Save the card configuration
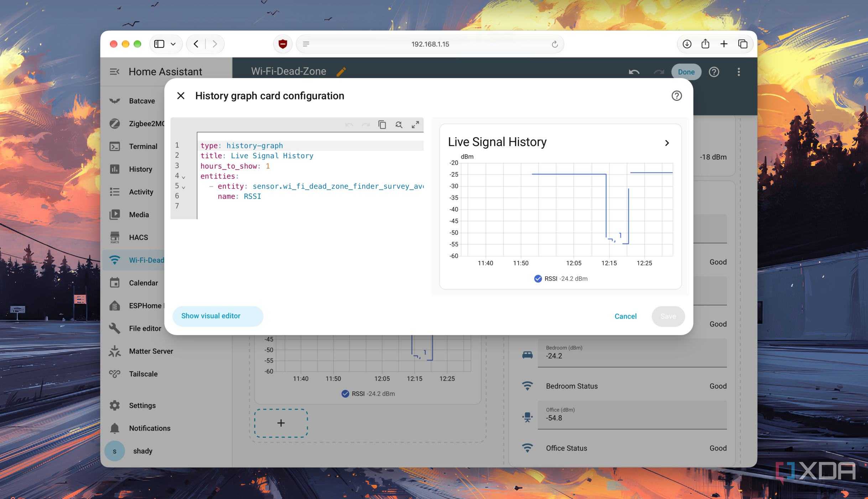The height and width of the screenshot is (499, 868). coord(668,316)
